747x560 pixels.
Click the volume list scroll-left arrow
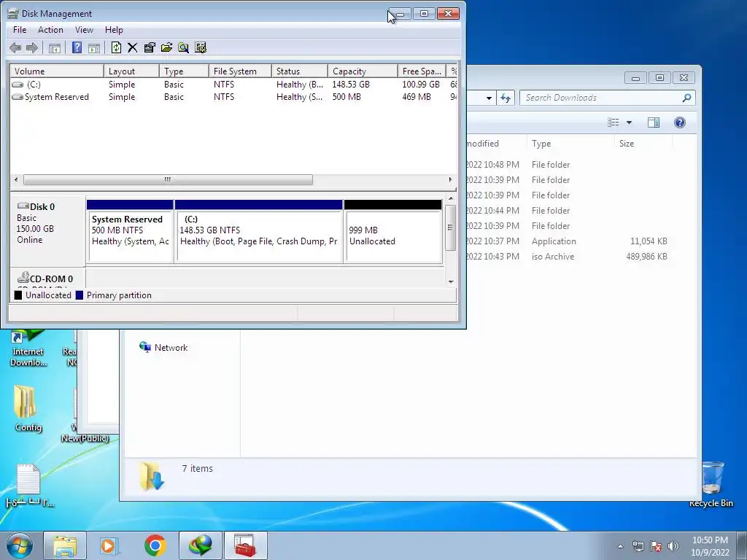click(16, 179)
